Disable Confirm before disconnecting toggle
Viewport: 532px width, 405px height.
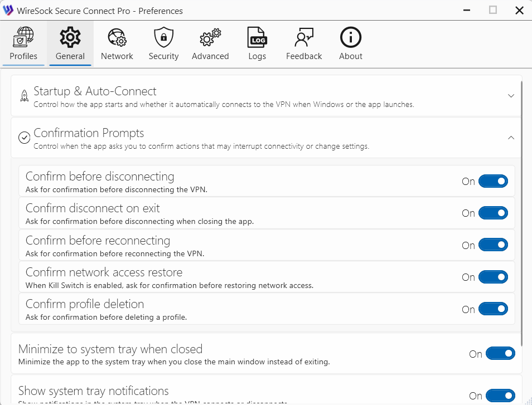click(493, 181)
